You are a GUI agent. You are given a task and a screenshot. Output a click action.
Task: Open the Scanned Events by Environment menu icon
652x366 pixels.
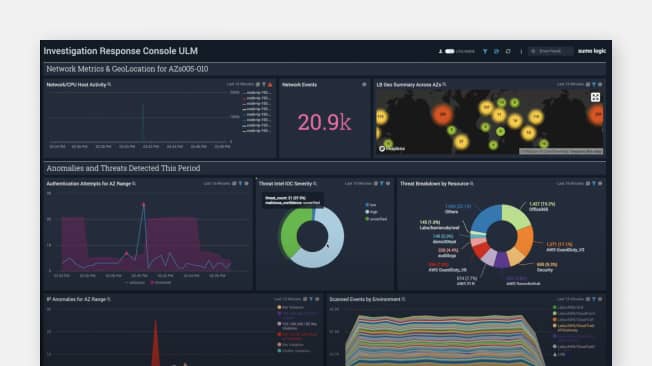coord(600,299)
